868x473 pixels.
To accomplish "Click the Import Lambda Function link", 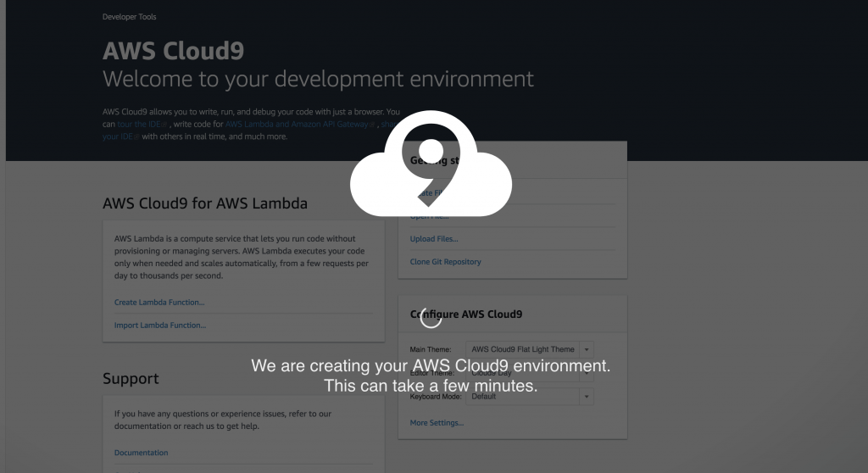I will 160,326.
